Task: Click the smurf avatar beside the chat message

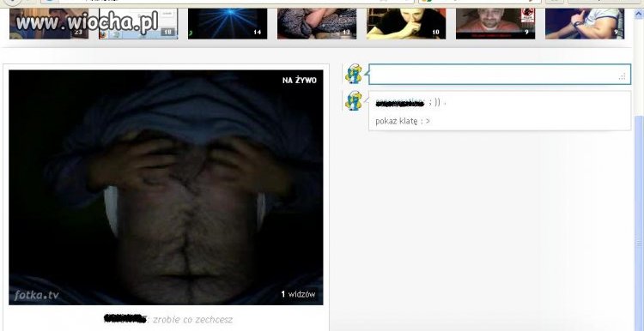Action: pyautogui.click(x=353, y=101)
